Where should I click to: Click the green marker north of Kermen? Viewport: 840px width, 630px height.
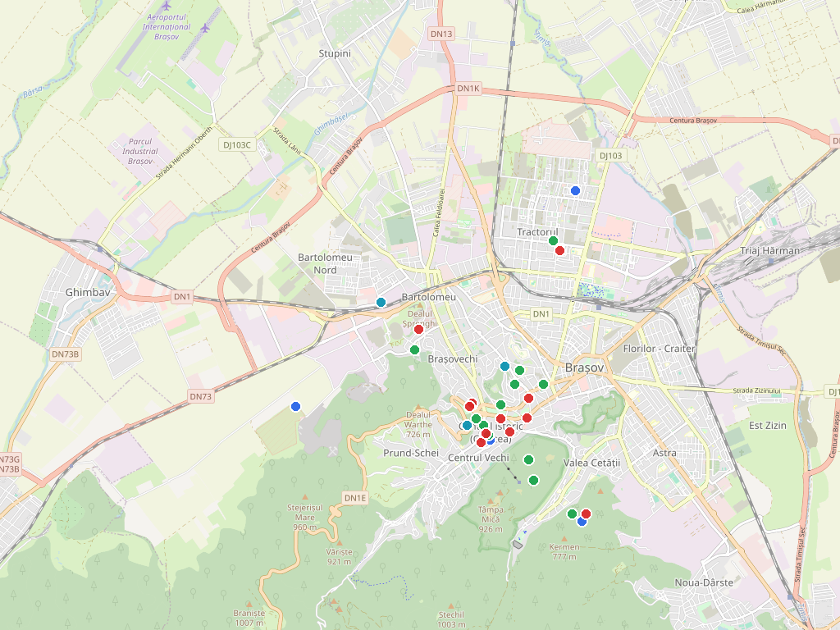572,514
